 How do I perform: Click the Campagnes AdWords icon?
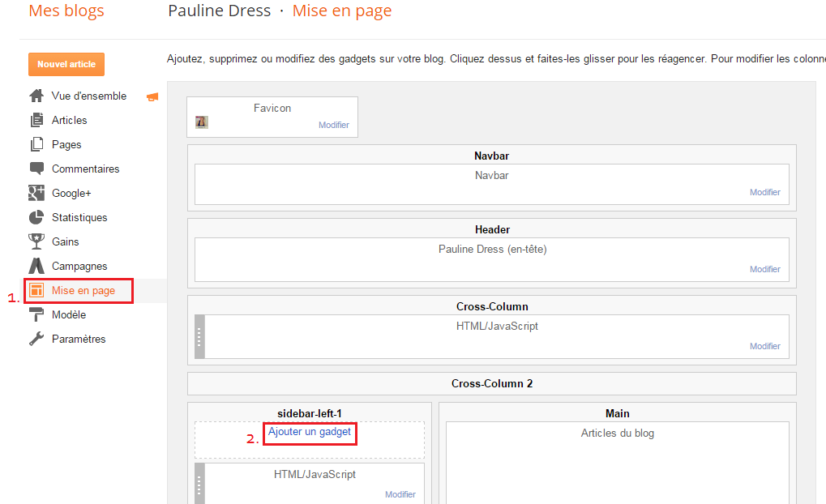(x=36, y=266)
